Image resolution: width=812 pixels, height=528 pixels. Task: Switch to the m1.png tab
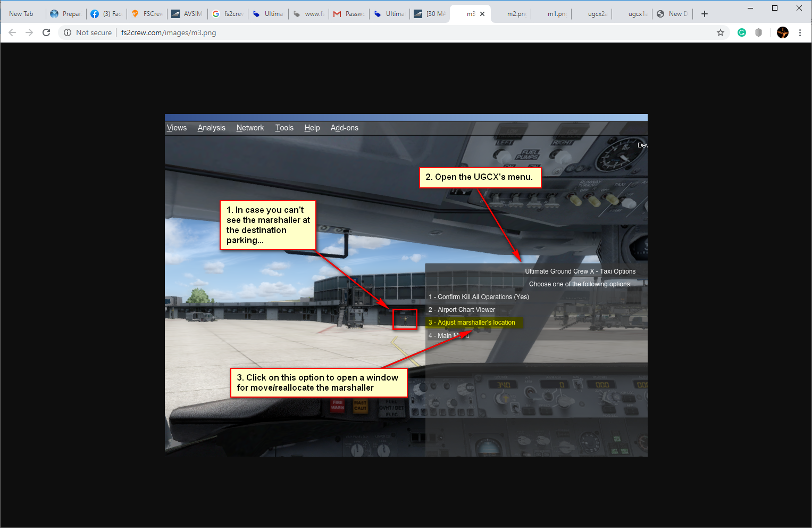coord(551,14)
